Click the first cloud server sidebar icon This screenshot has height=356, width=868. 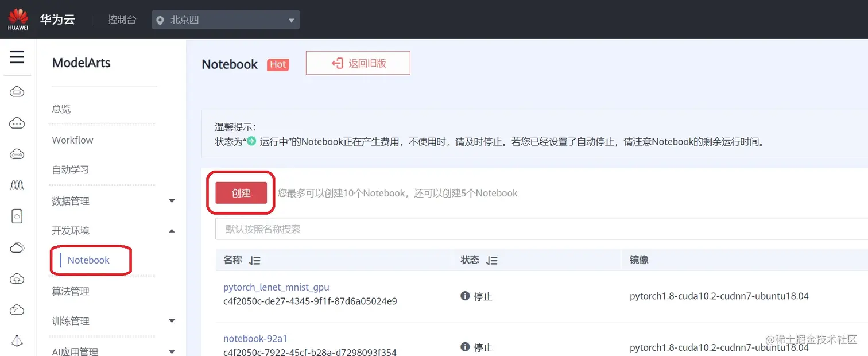[x=17, y=92]
